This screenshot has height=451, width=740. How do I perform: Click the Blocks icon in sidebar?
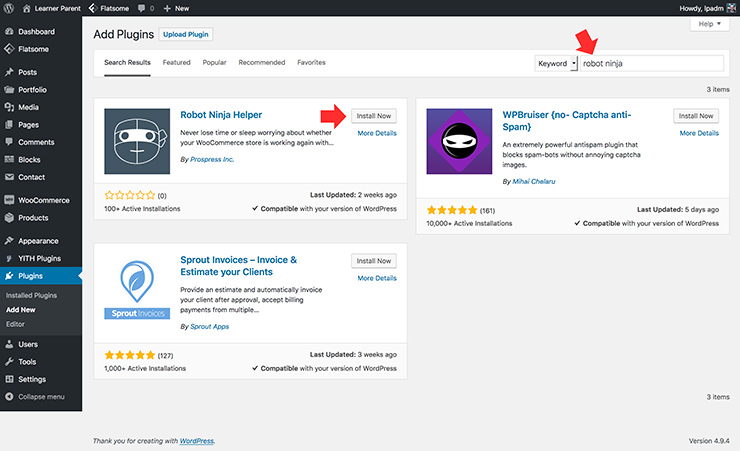point(9,159)
